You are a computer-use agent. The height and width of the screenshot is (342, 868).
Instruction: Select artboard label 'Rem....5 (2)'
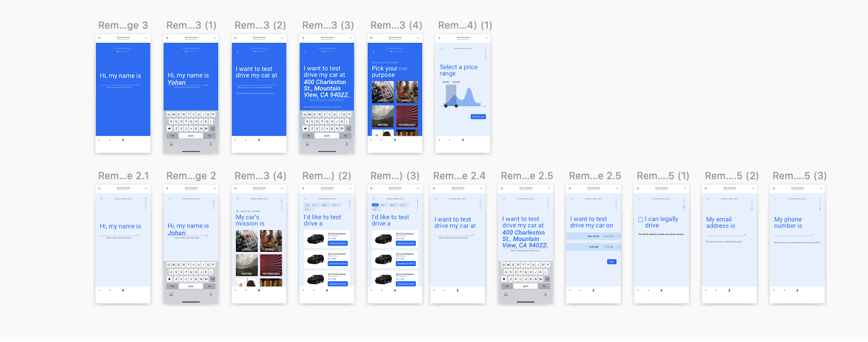(732, 176)
